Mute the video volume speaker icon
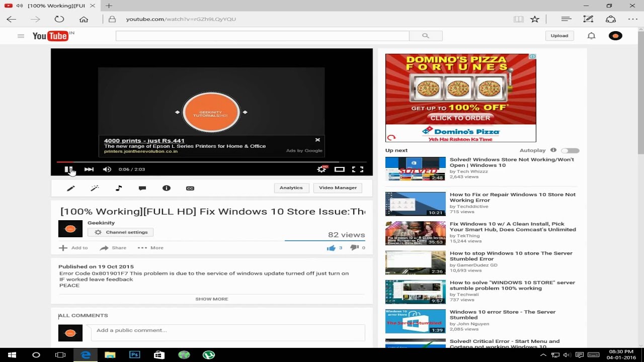Viewport: 644px width, 362px height. pos(107,169)
